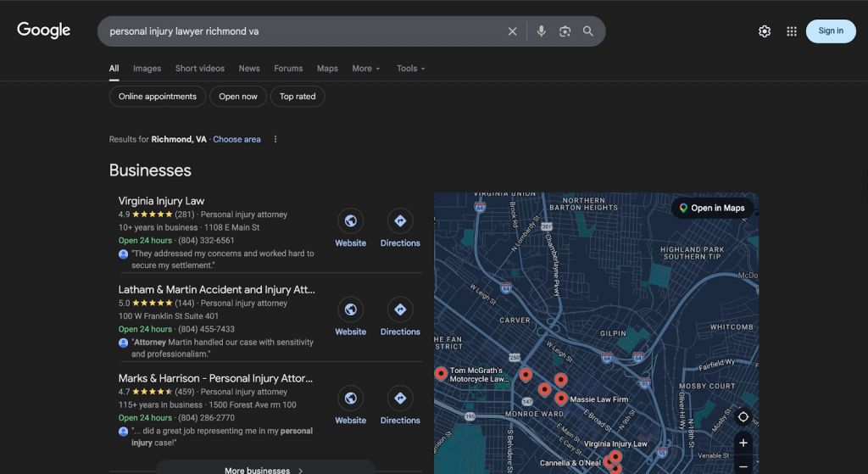Switch to the Forums tab

[288, 69]
